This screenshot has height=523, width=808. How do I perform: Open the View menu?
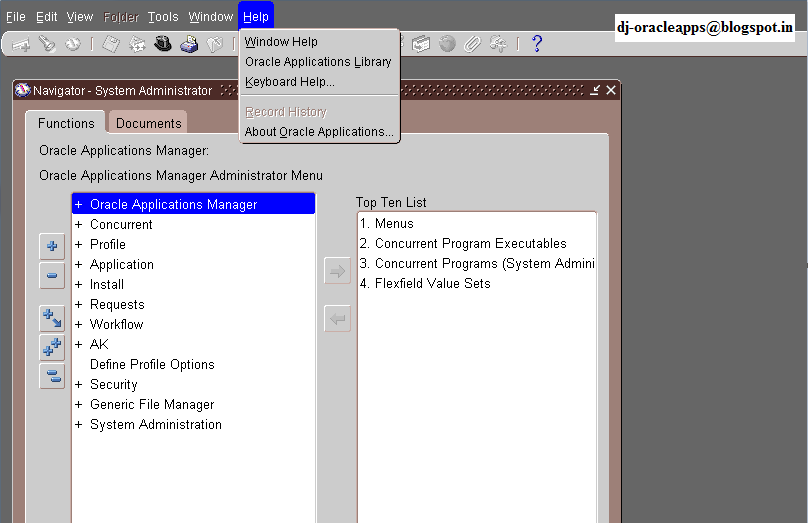80,17
